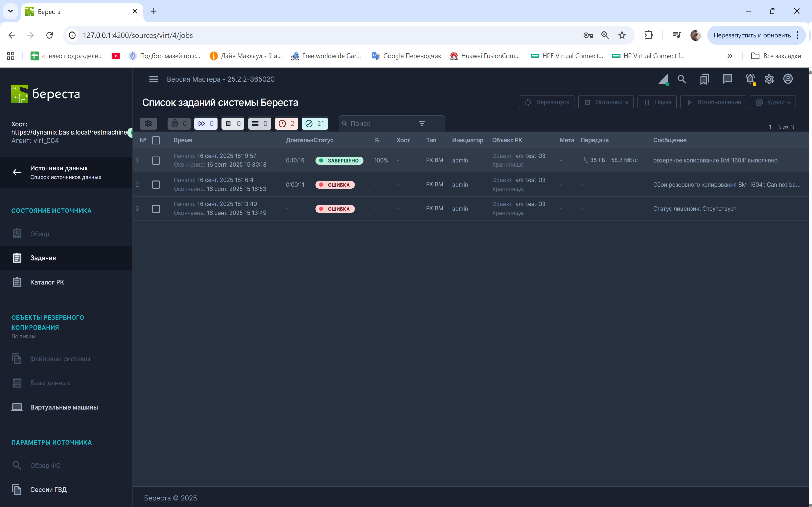Open user account profile icon

pos(788,79)
